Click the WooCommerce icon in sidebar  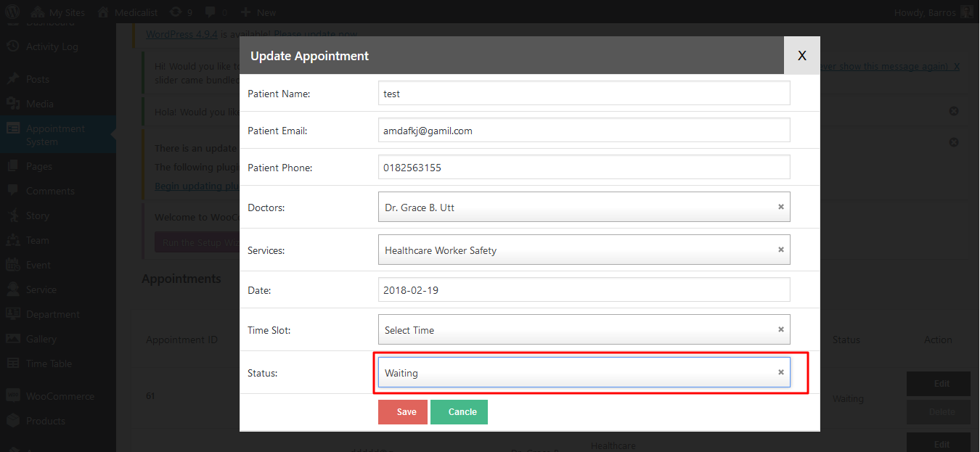point(13,396)
